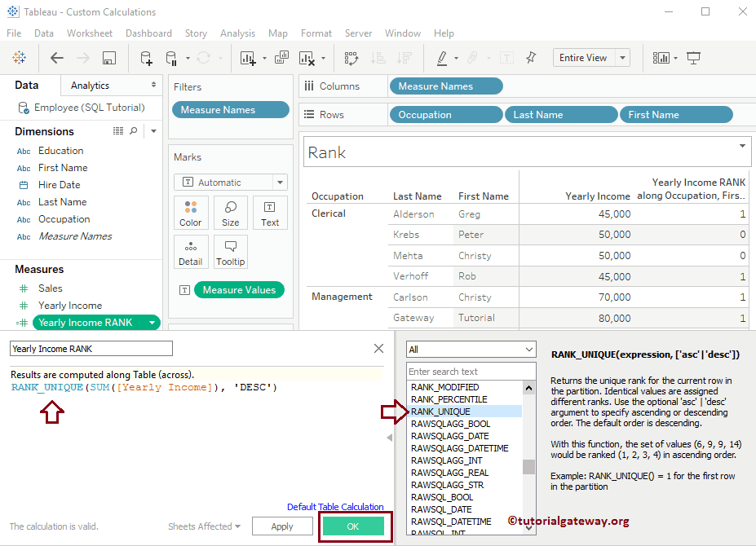Open the All functions category dropdown
Image resolution: width=756 pixels, height=546 pixels.
pos(471,348)
